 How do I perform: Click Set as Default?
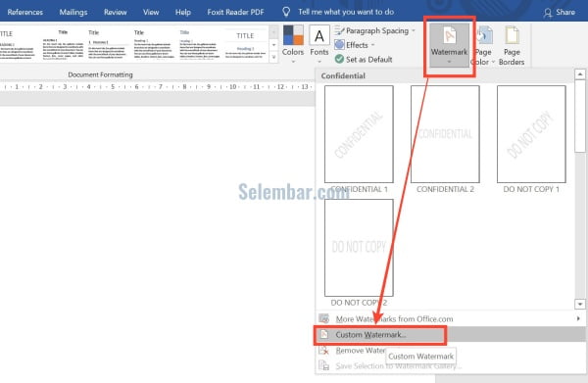click(364, 59)
